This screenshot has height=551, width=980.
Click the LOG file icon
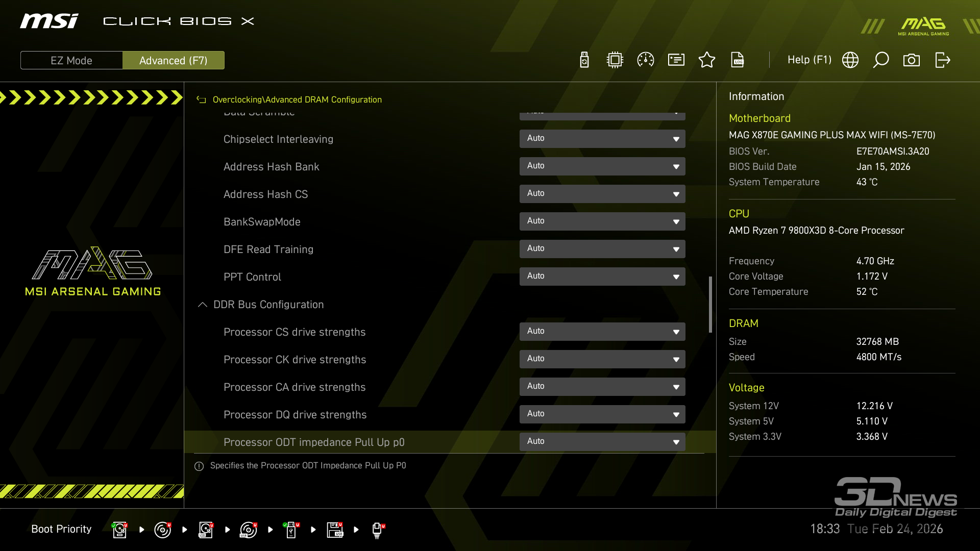pyautogui.click(x=738, y=60)
